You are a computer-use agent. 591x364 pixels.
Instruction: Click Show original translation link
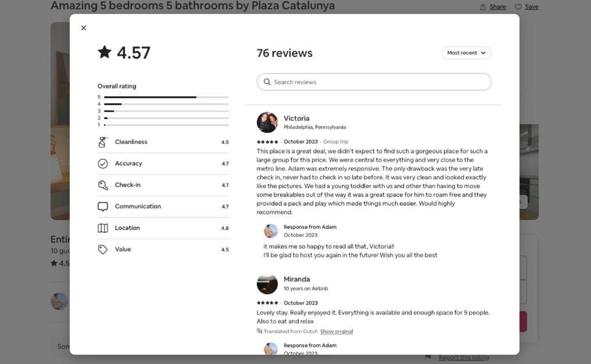tap(336, 331)
